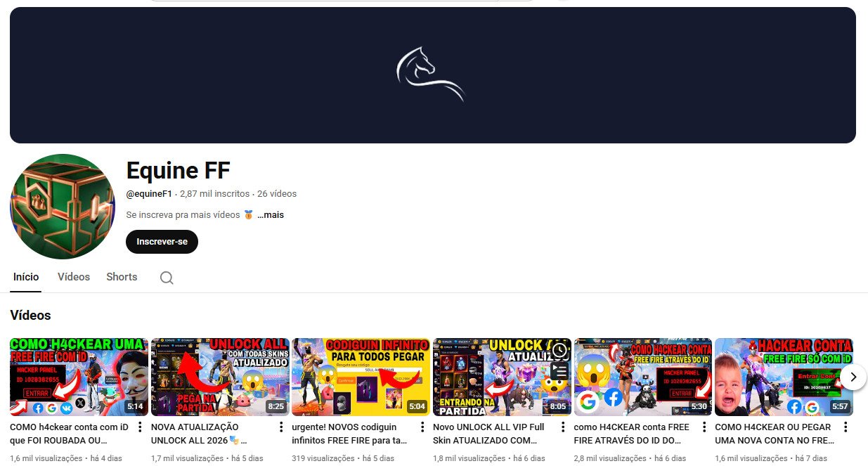Open three-dot options on "urgente! NOVOS codiguin" video

422,426
